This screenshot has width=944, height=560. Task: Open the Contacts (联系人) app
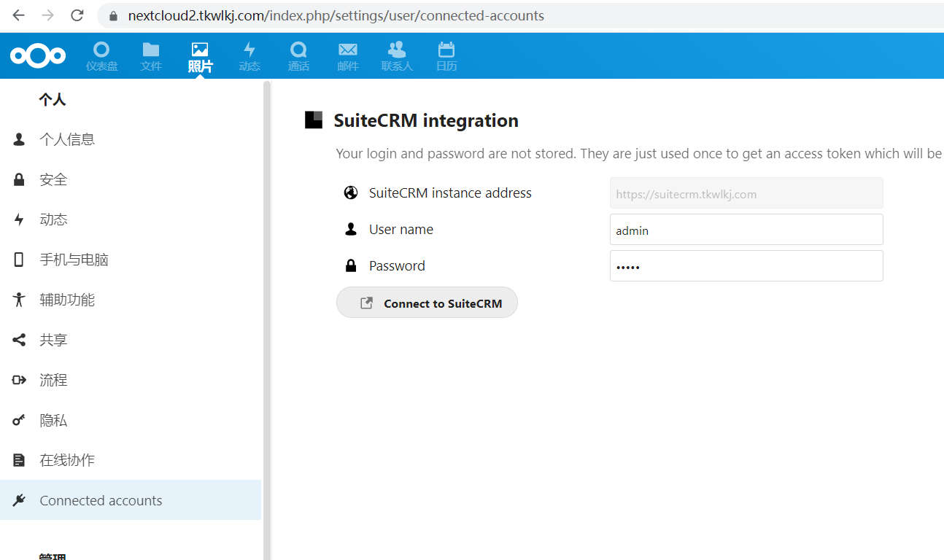point(397,56)
